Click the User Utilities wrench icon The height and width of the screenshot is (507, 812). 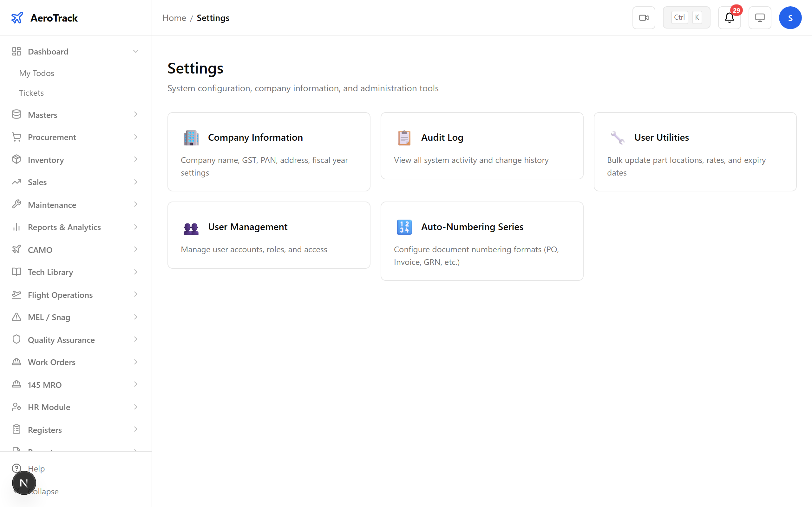pos(617,138)
